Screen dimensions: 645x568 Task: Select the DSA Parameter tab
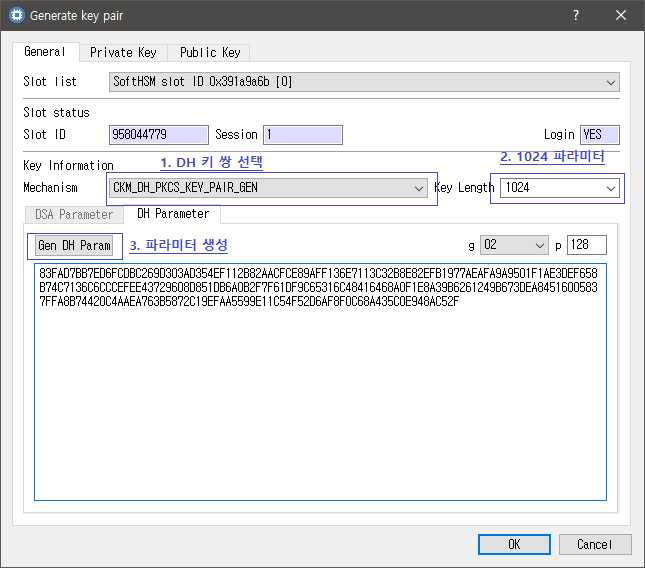(x=74, y=214)
